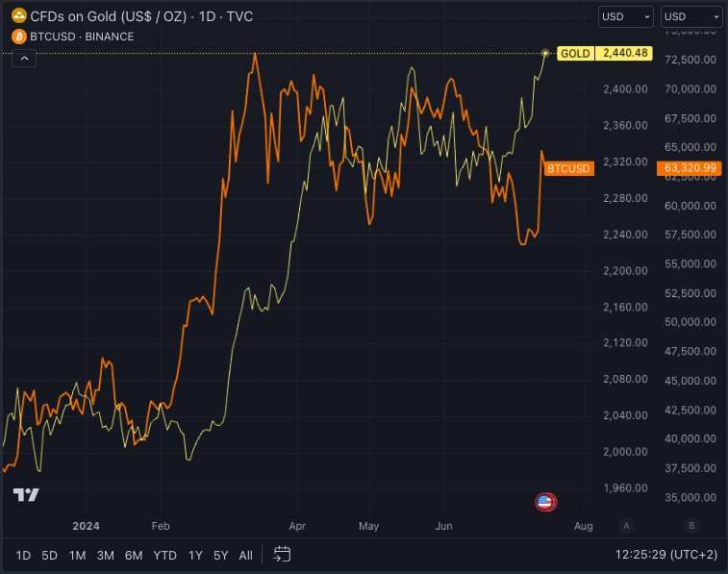Viewport: 728px width, 574px height.
Task: Open the first USD currency dropdown
Action: click(x=625, y=16)
